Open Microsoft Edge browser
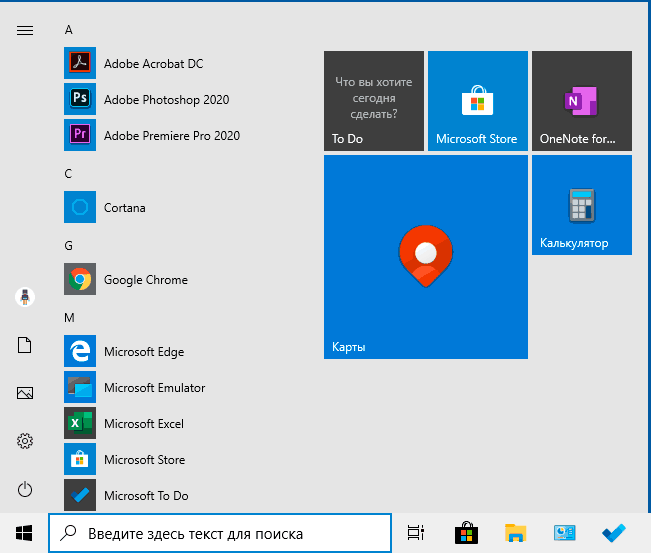Screen dimensions: 651x553 (143, 352)
